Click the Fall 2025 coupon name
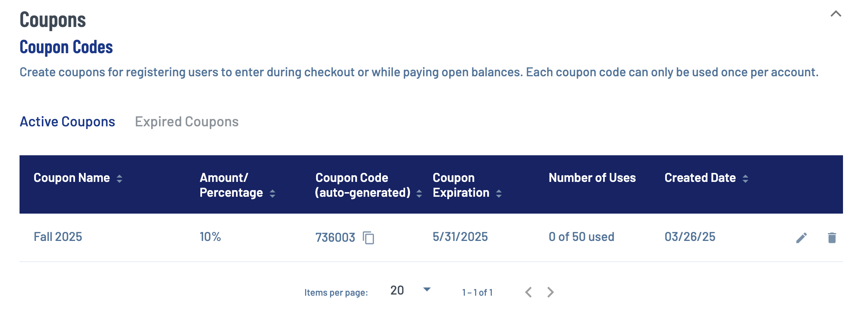This screenshot has height=309, width=868. pyautogui.click(x=58, y=237)
